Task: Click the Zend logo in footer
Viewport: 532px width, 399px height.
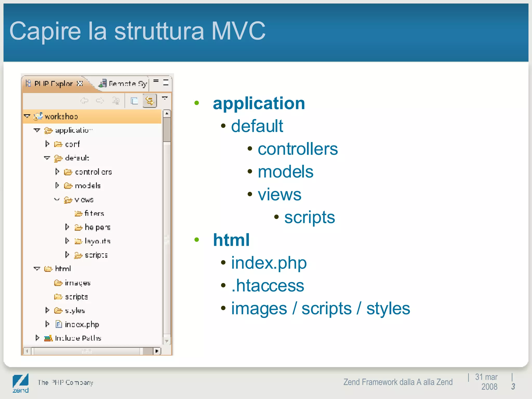Action: point(21,383)
